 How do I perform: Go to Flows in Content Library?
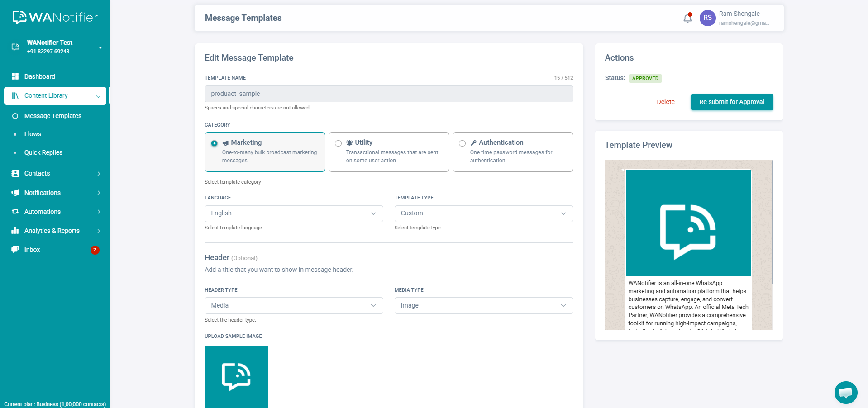point(33,134)
